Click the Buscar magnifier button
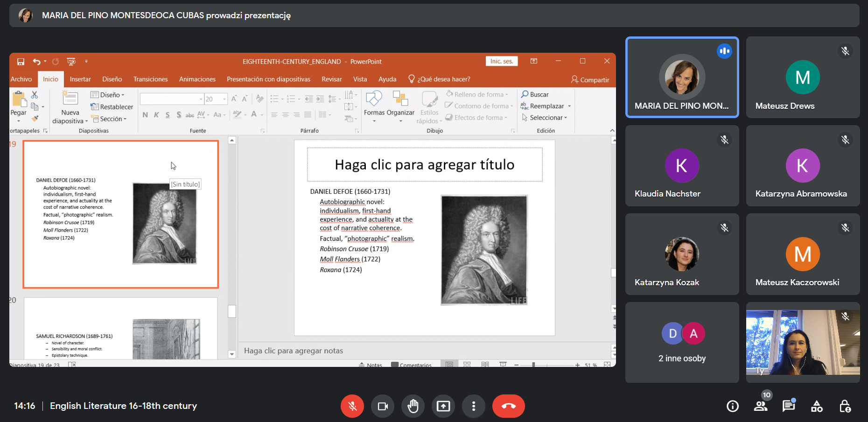The height and width of the screenshot is (422, 868). coord(535,94)
